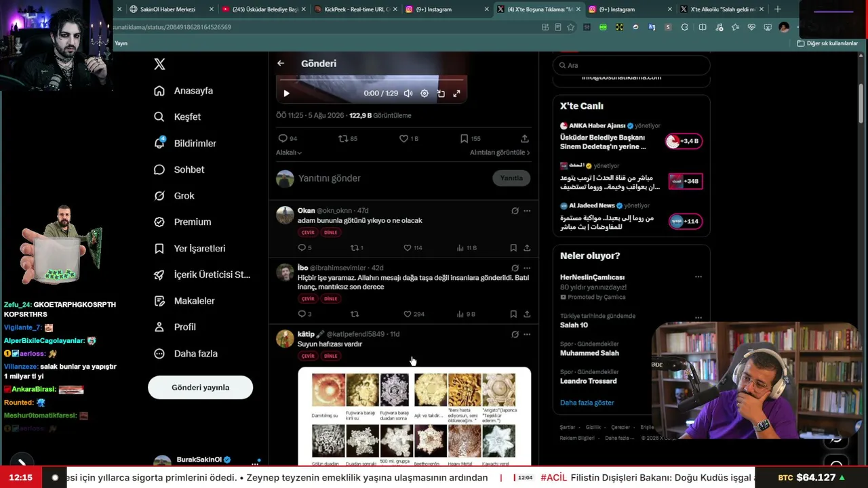This screenshot has width=868, height=488.
Task: Click the Ara search field
Action: 631,65
